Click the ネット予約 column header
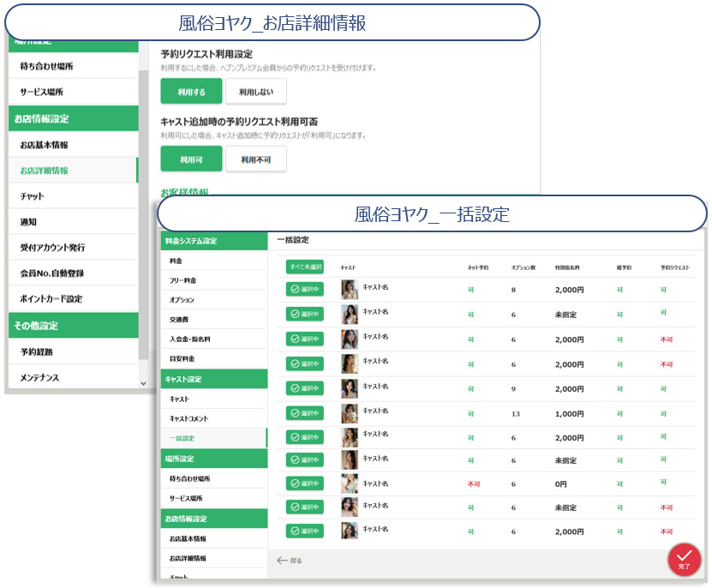Image resolution: width=712 pixels, height=588 pixels. pos(478,267)
